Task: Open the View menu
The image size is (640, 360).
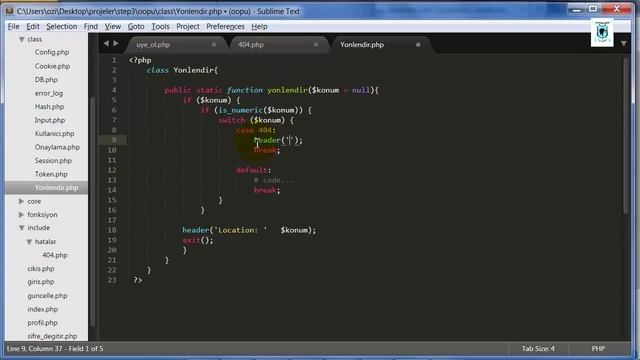Action: coord(113,27)
